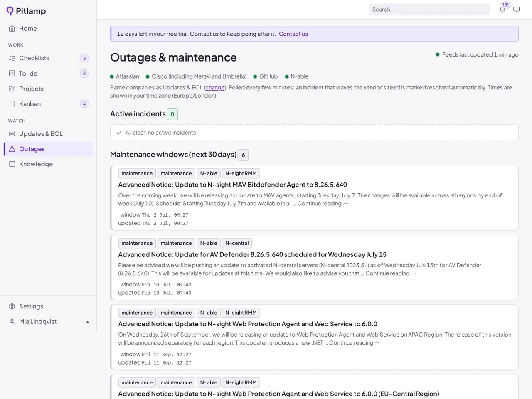
Task: Click the Updates & EOL broadcast icon
Action: [12, 134]
